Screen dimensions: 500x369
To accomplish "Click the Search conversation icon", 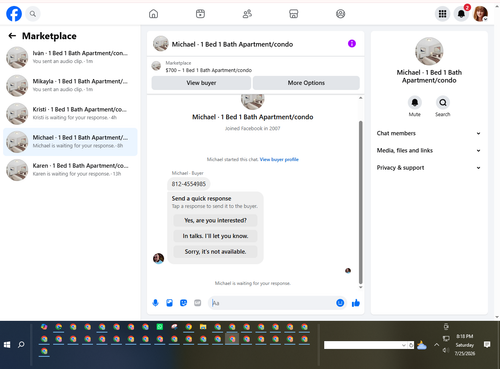I will [x=443, y=102].
